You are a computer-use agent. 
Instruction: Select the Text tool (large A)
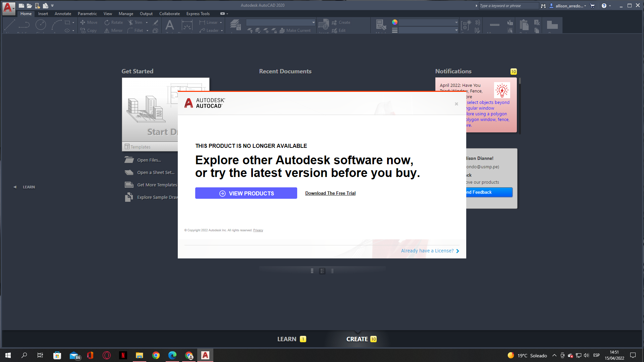[x=170, y=25]
